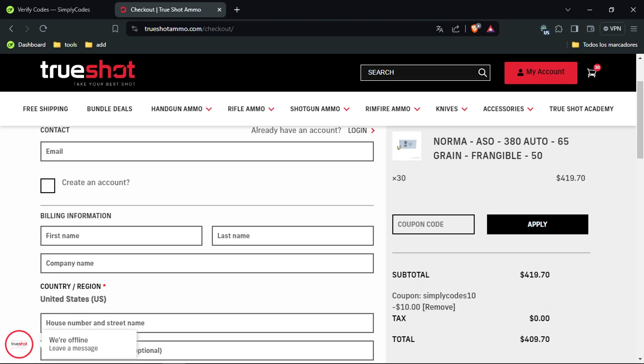Screen dimensions: 644x364
Task: Check the Create an account checkbox
Action: pyautogui.click(x=48, y=186)
